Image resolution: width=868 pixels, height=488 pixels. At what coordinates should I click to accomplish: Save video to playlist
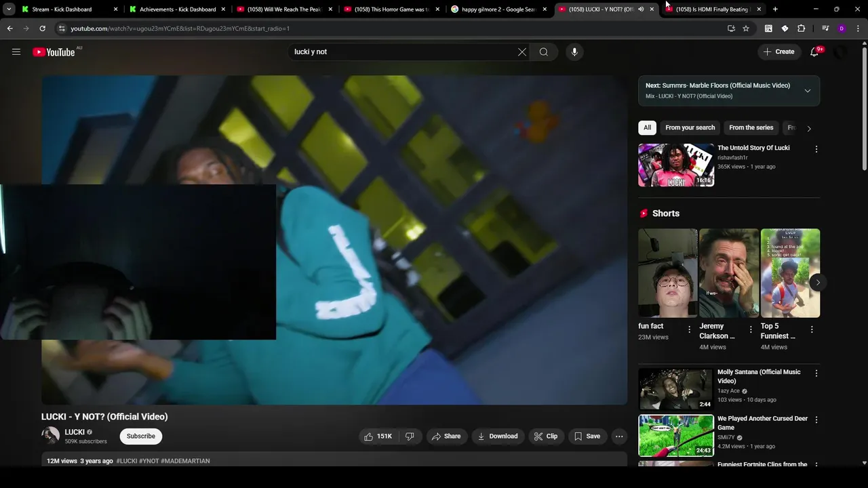pos(587,436)
